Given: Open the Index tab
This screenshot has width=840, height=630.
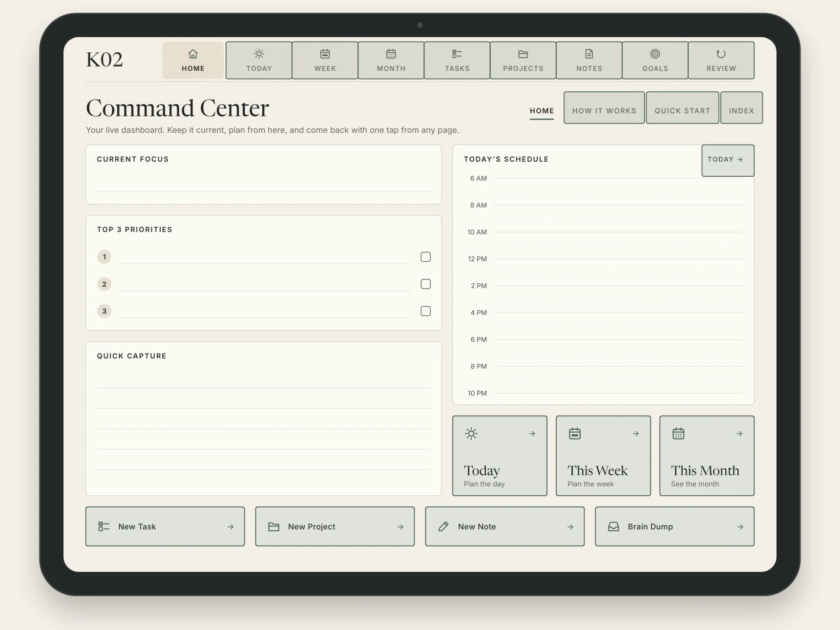Looking at the screenshot, I should click(x=741, y=108).
